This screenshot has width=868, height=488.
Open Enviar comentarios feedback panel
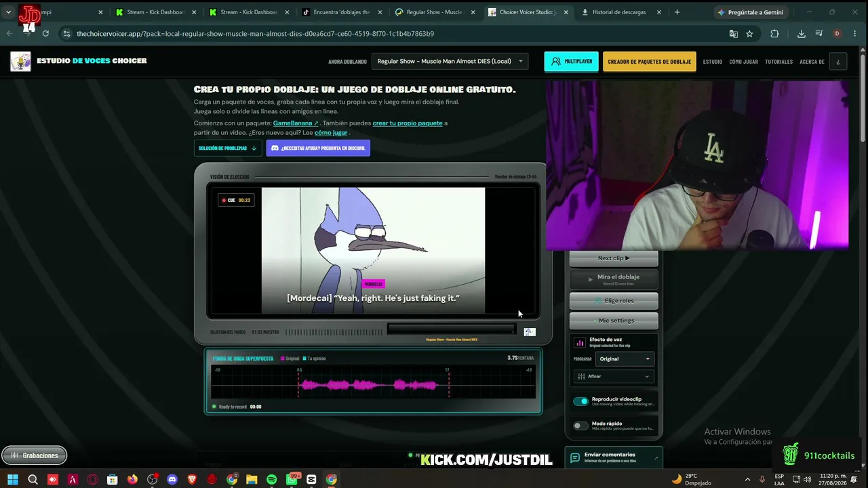pos(614,458)
